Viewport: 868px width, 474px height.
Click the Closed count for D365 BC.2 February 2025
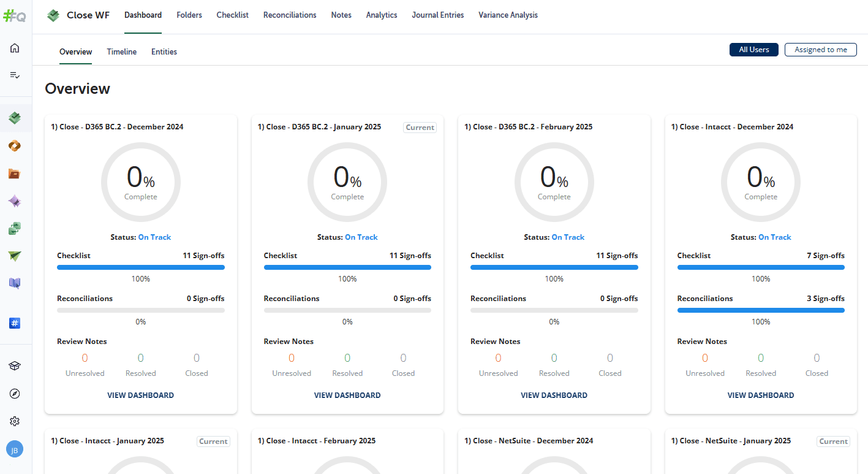click(610, 358)
